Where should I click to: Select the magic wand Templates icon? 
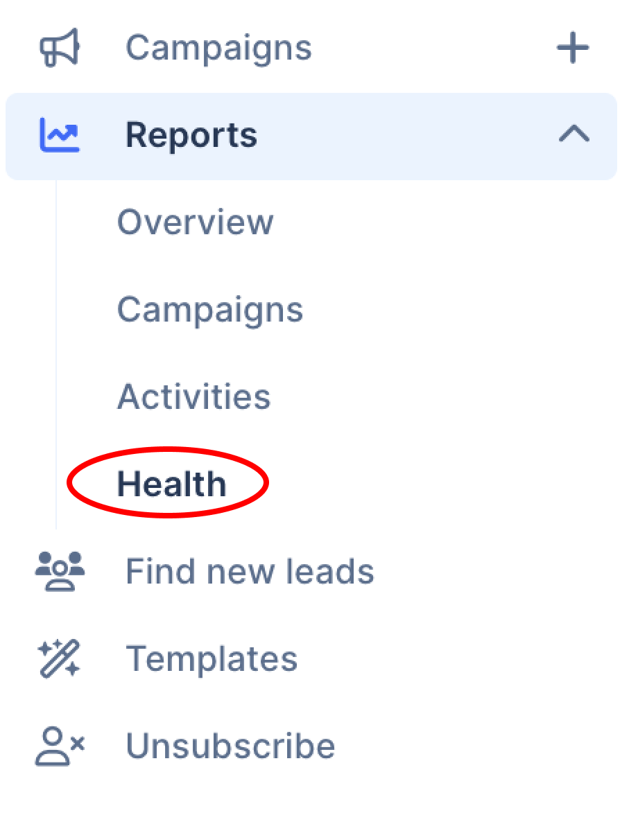pyautogui.click(x=60, y=658)
